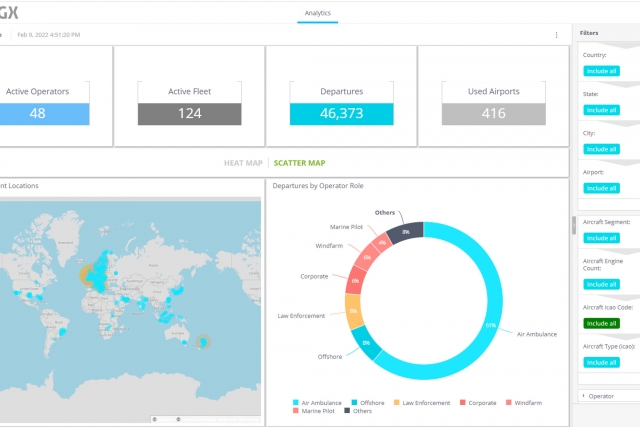Image resolution: width=640 pixels, height=427 pixels.
Task: Click the Law Enforcement chart label
Action: (301, 316)
